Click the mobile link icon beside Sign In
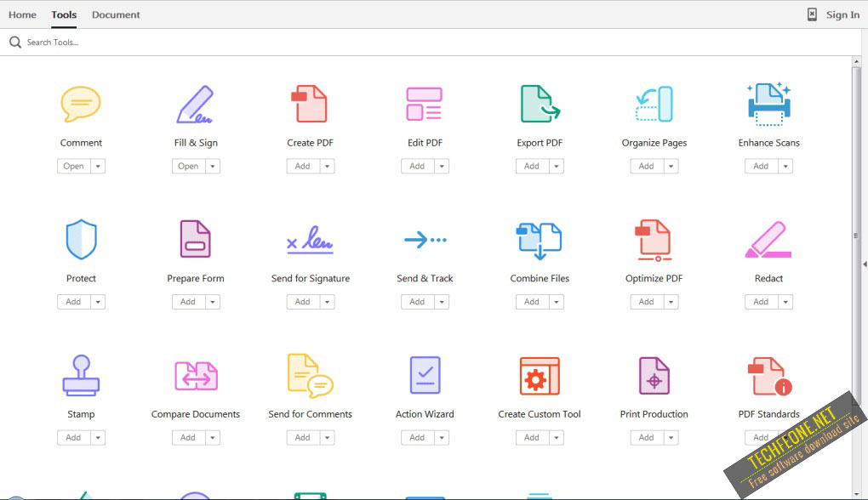The height and width of the screenshot is (500, 868). pyautogui.click(x=812, y=14)
